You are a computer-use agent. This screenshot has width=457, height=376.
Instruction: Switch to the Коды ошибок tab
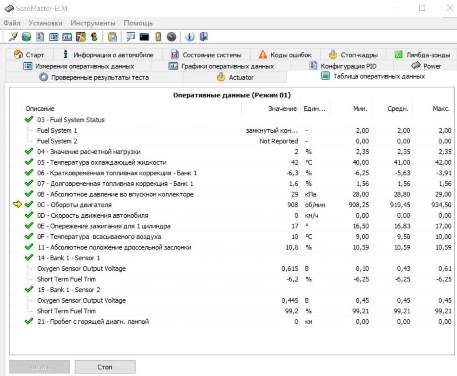(286, 55)
